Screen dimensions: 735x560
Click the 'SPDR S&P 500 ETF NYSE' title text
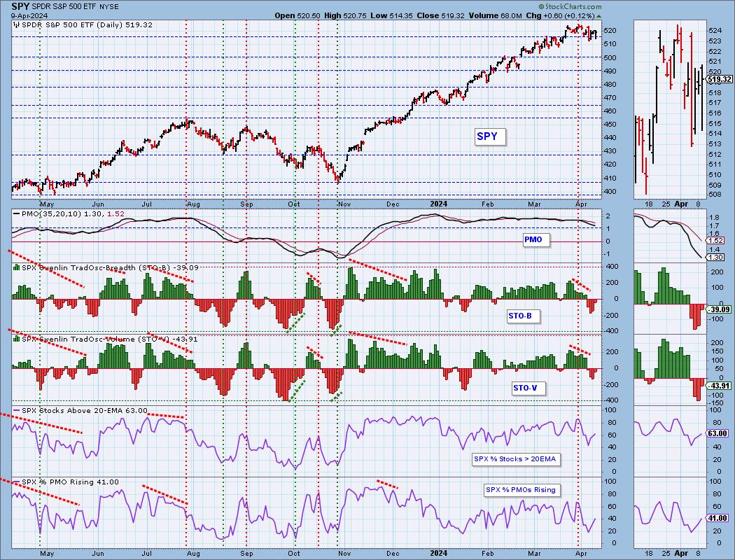[75, 6]
